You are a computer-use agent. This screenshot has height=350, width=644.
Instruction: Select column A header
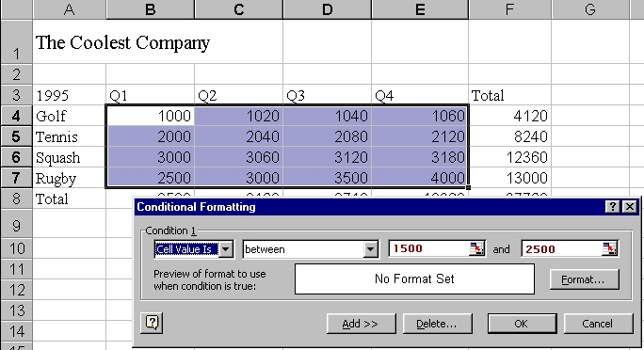point(69,9)
